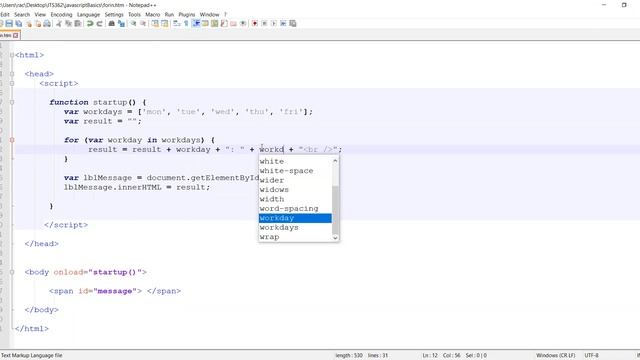The height and width of the screenshot is (360, 640).
Task: Click the UTF-8 encoding status field
Action: 591,356
